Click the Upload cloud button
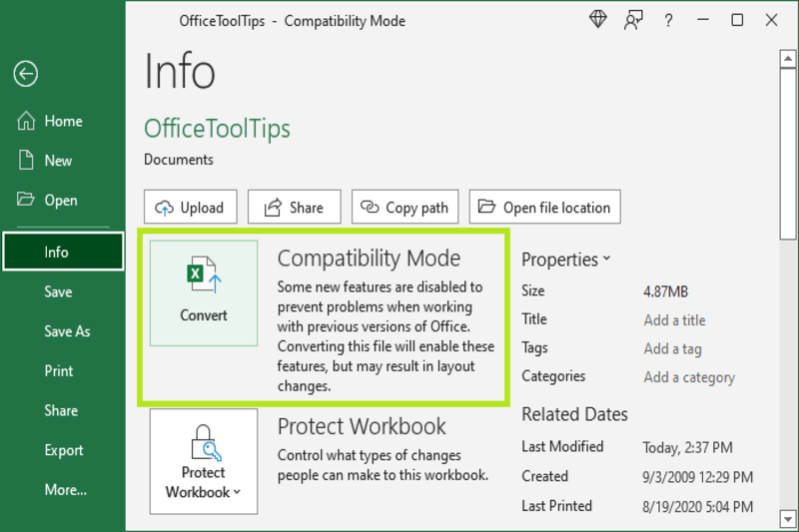Viewport: 799px width, 532px height. (190, 208)
